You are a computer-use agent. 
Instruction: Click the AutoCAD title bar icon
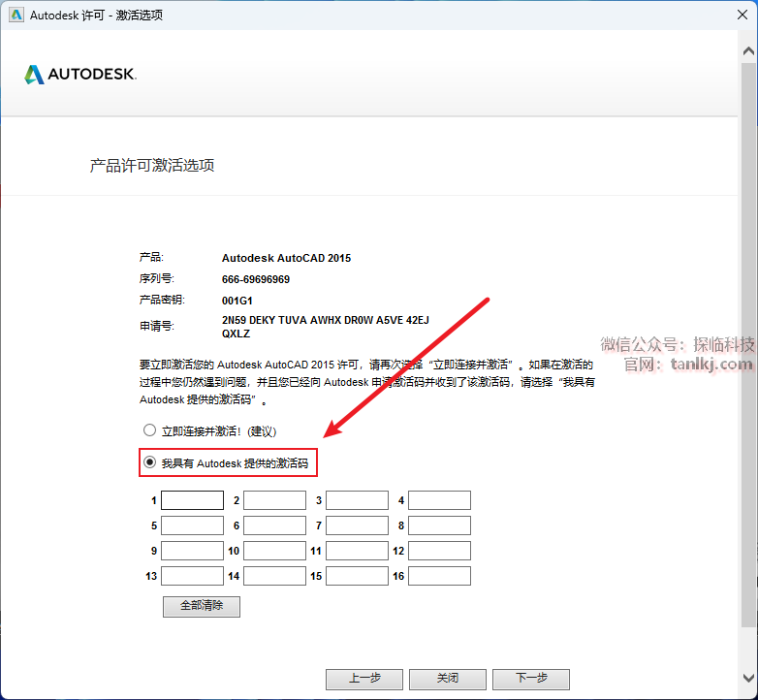(16, 15)
